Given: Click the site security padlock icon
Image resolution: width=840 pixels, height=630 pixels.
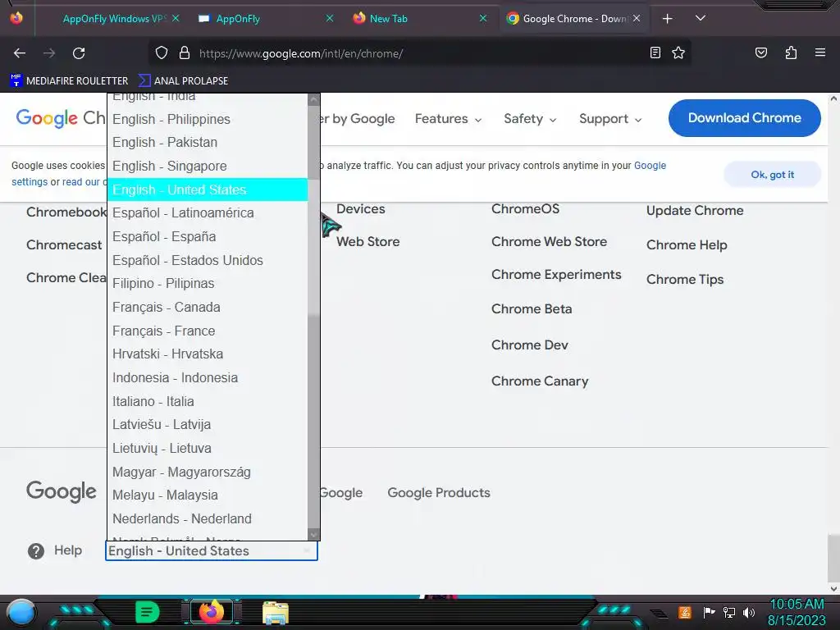Looking at the screenshot, I should (x=185, y=53).
